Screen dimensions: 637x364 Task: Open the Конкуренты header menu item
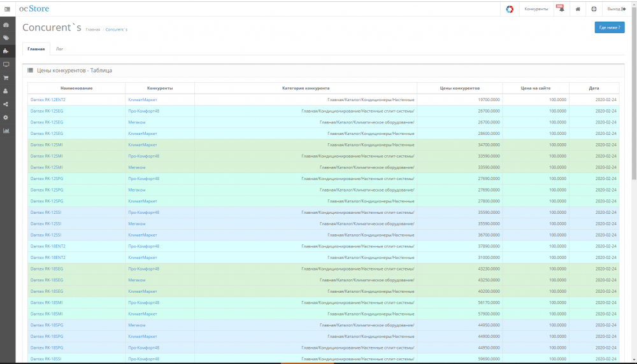[536, 9]
